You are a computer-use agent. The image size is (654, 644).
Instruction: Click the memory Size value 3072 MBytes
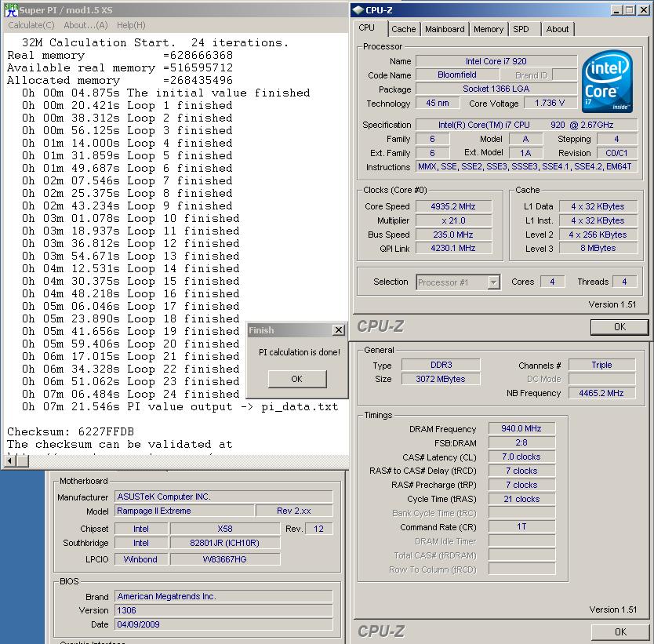441,379
